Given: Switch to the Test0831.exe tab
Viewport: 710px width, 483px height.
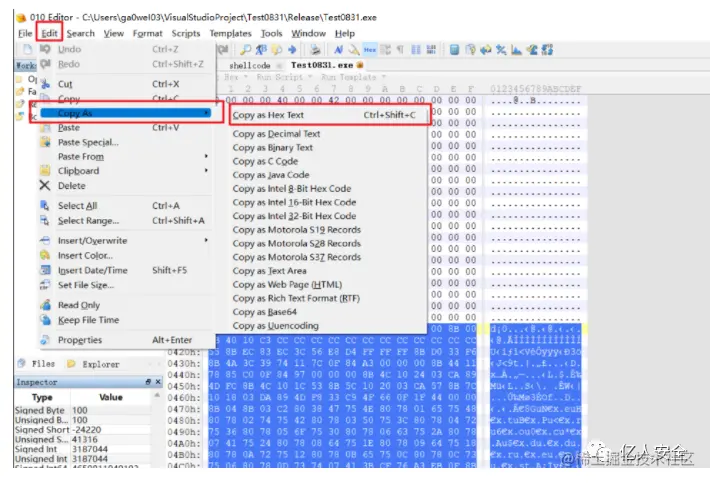Looking at the screenshot, I should [x=322, y=65].
